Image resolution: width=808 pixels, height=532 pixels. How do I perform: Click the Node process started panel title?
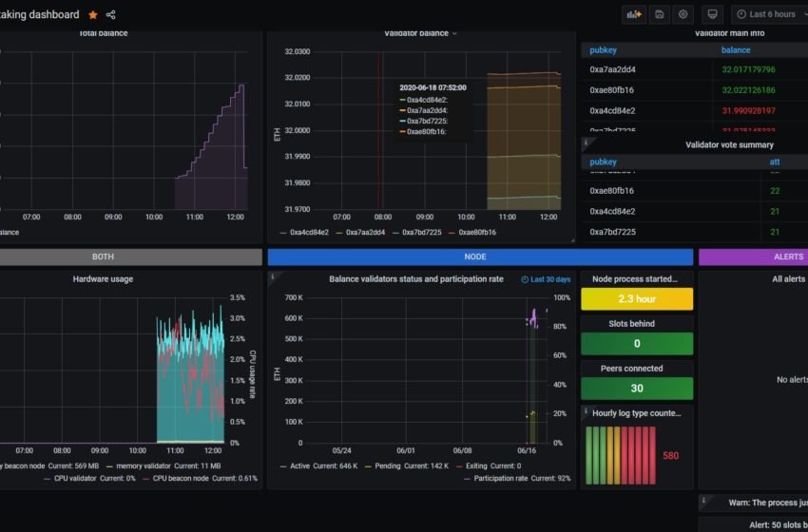pos(634,279)
